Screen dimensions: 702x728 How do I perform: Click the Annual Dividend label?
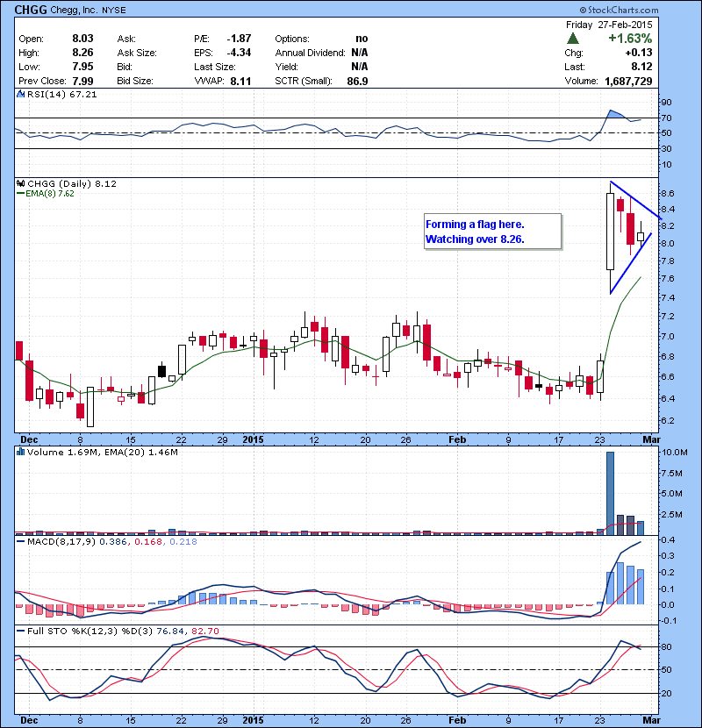310,53
